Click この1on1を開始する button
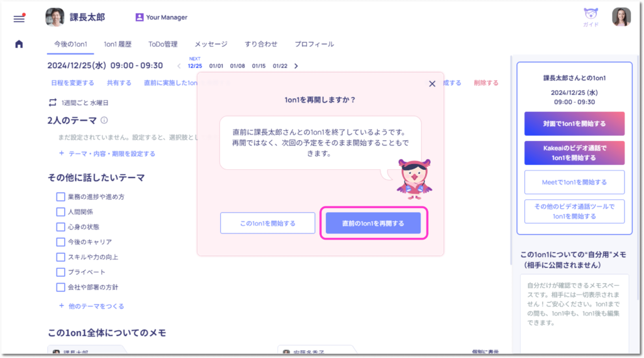 click(x=268, y=223)
